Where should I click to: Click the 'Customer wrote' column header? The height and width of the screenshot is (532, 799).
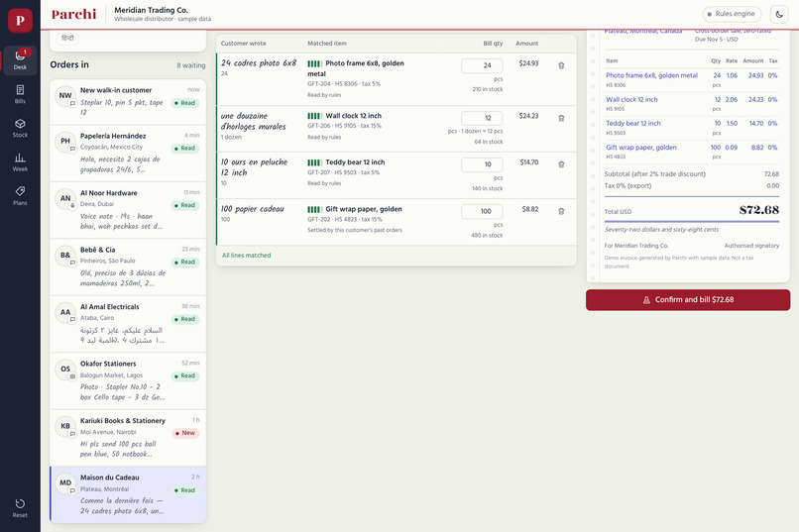(x=243, y=44)
